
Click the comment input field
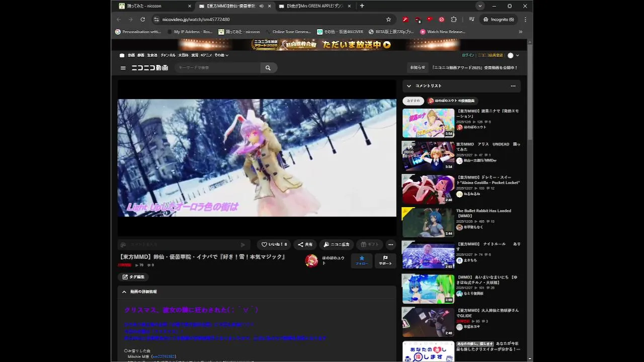(x=183, y=245)
